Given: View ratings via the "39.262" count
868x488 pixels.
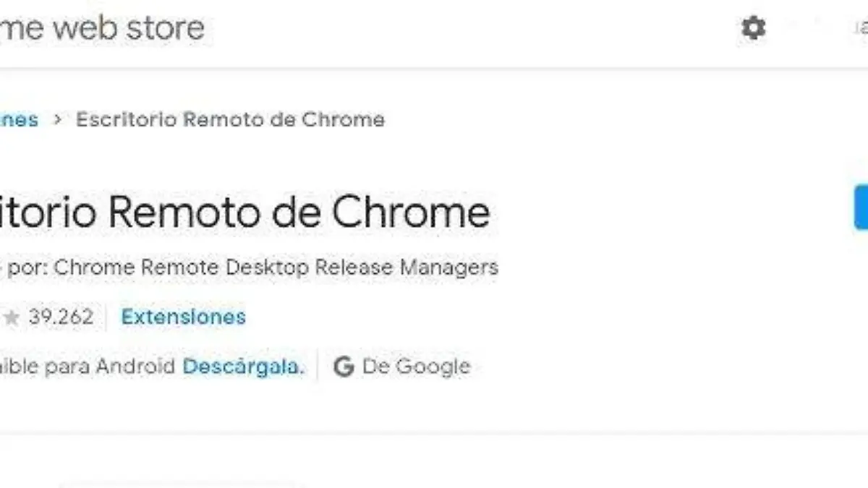Looking at the screenshot, I should 61,316.
